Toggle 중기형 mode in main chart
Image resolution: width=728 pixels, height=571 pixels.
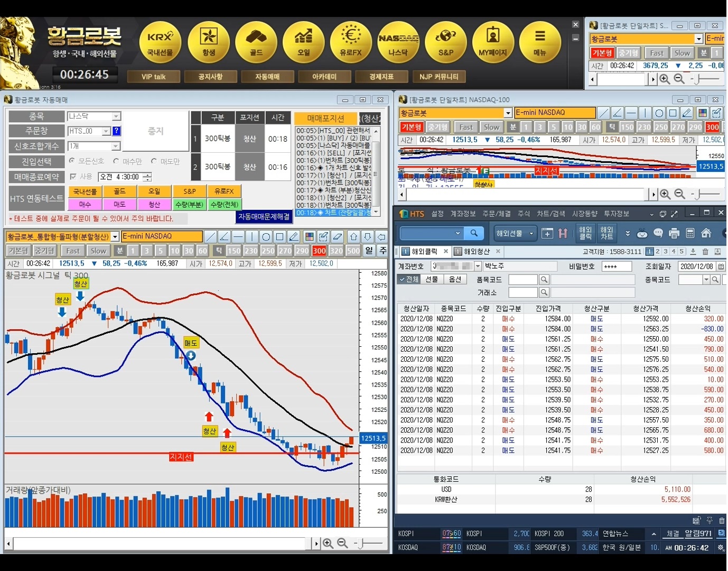pos(44,251)
